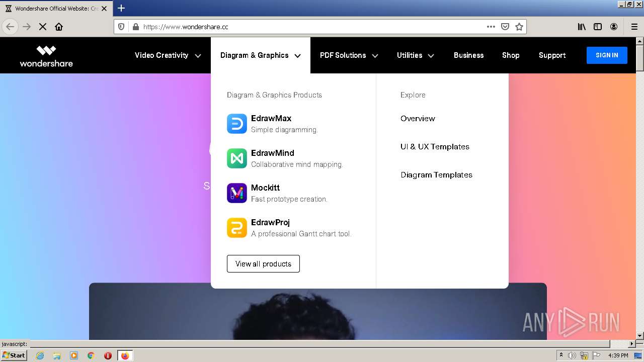644x362 pixels.
Task: Open file explorer from taskbar
Action: (x=57, y=355)
